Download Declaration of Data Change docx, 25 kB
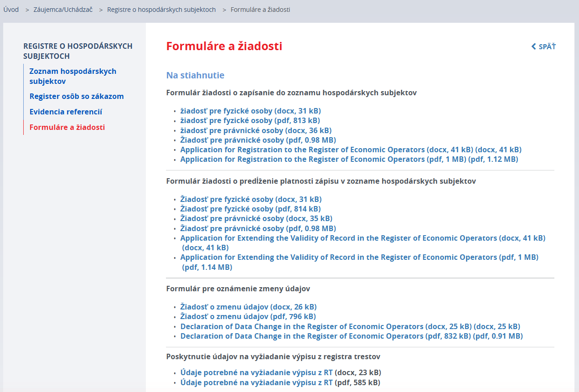The width and height of the screenshot is (579, 392). 350,326
